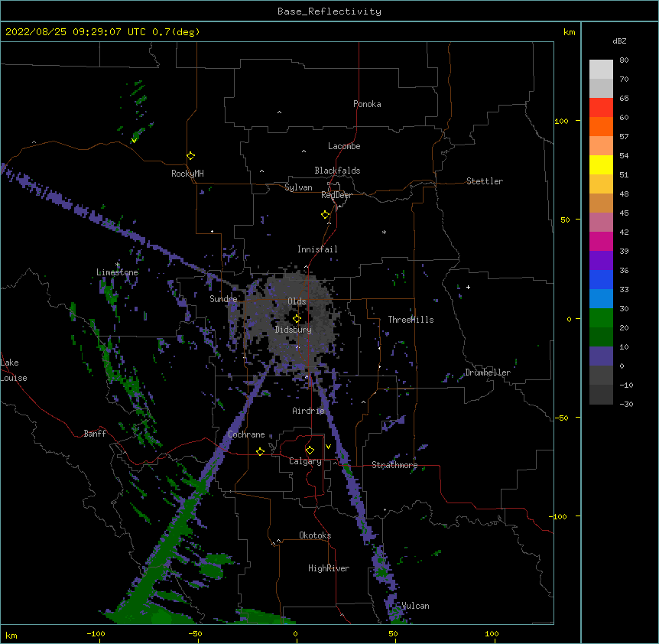Click the RedDeer label
Screen dimensions: 659x644
pyautogui.click(x=336, y=195)
